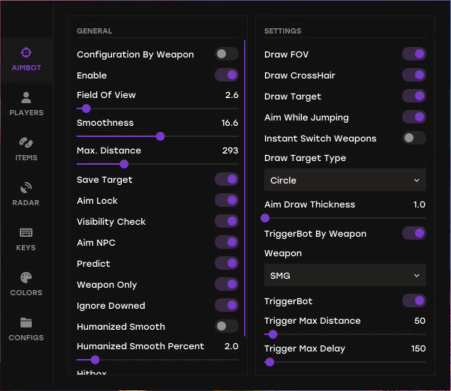Click the Humanized Smooth Percent value 2.0
Viewport: 451px width, 391px height.
231,346
